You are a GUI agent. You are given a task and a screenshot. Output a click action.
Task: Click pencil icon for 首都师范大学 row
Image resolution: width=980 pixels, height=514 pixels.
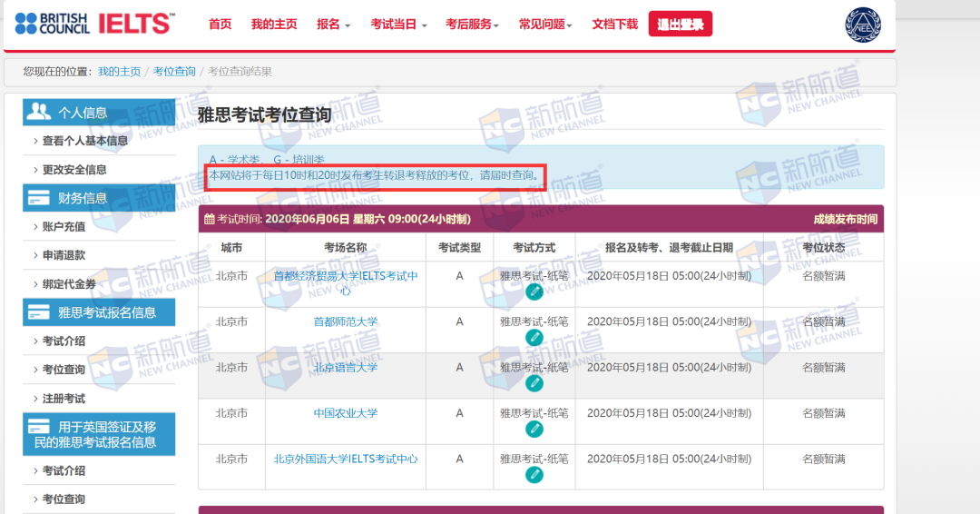click(534, 338)
